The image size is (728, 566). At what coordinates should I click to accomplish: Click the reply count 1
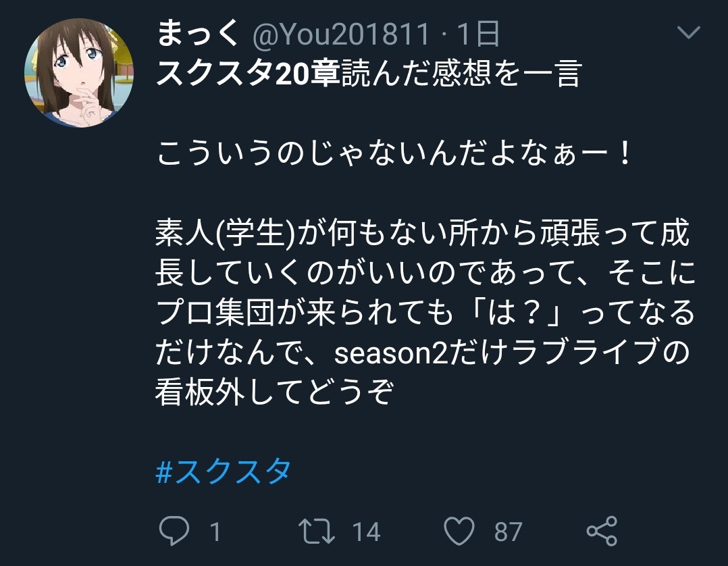pos(215,532)
